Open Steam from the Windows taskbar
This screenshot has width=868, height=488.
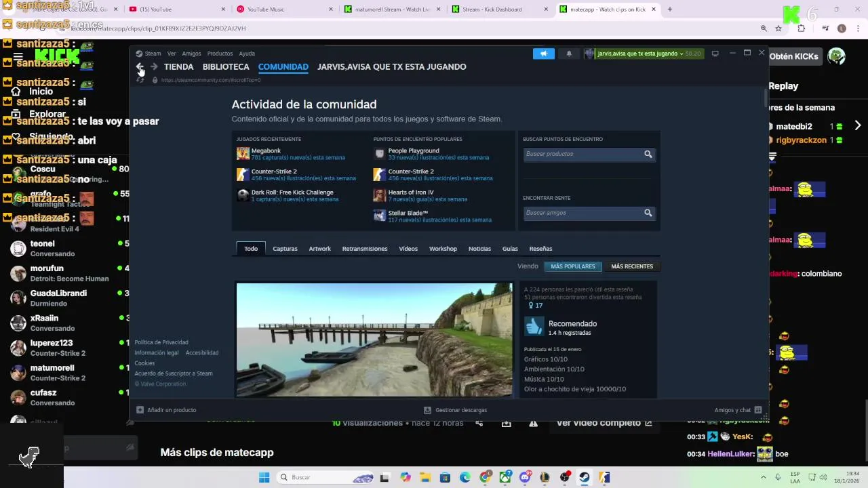click(584, 477)
